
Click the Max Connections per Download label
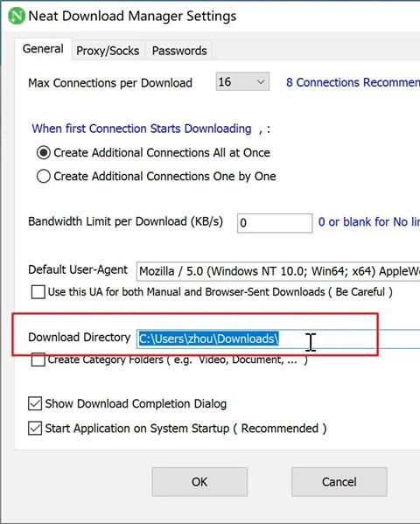pyautogui.click(x=110, y=83)
